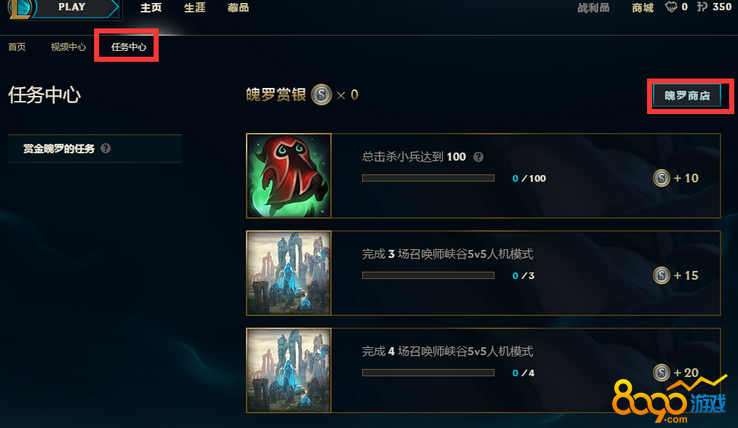Click the 0/100 minion kill progress bar
Viewport: 738px width, 428px height.
click(428, 178)
